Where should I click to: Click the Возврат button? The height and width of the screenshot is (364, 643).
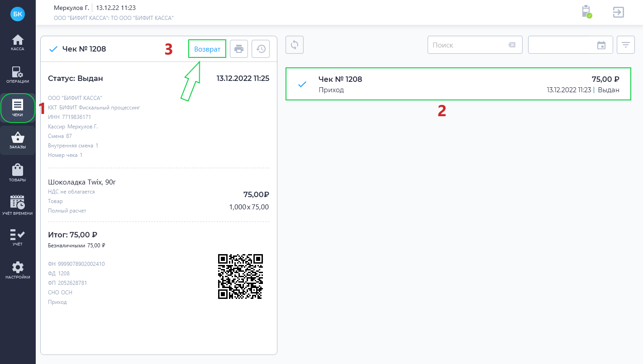pos(207,49)
